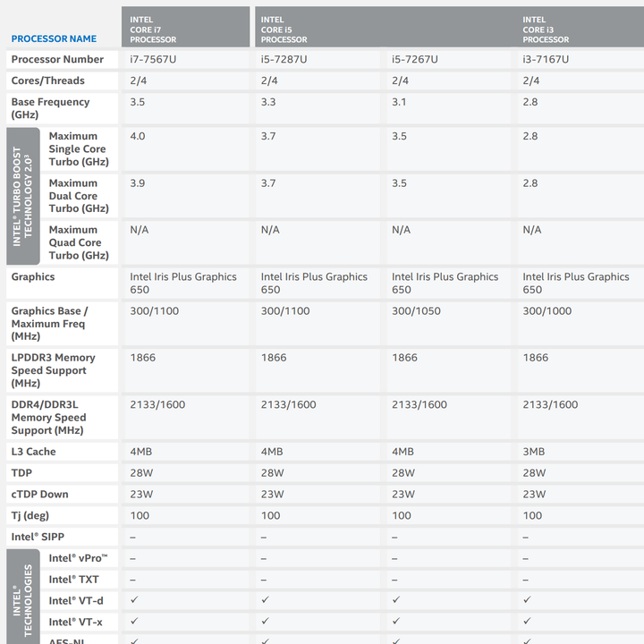Click the VT-x checkmark for i3-7167U
Screen dimensions: 644x644
click(x=527, y=622)
